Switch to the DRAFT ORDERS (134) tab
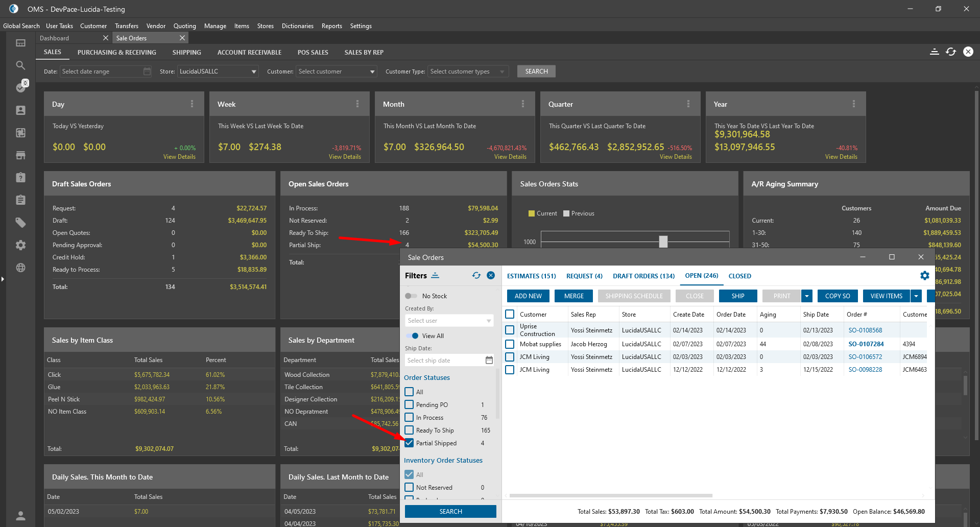The height and width of the screenshot is (527, 980). [x=643, y=276]
